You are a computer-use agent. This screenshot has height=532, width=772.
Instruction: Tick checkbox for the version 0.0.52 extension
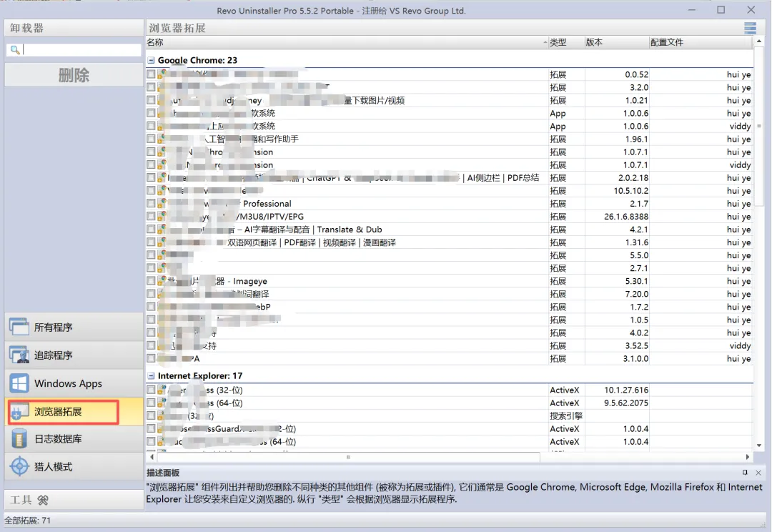click(151, 74)
